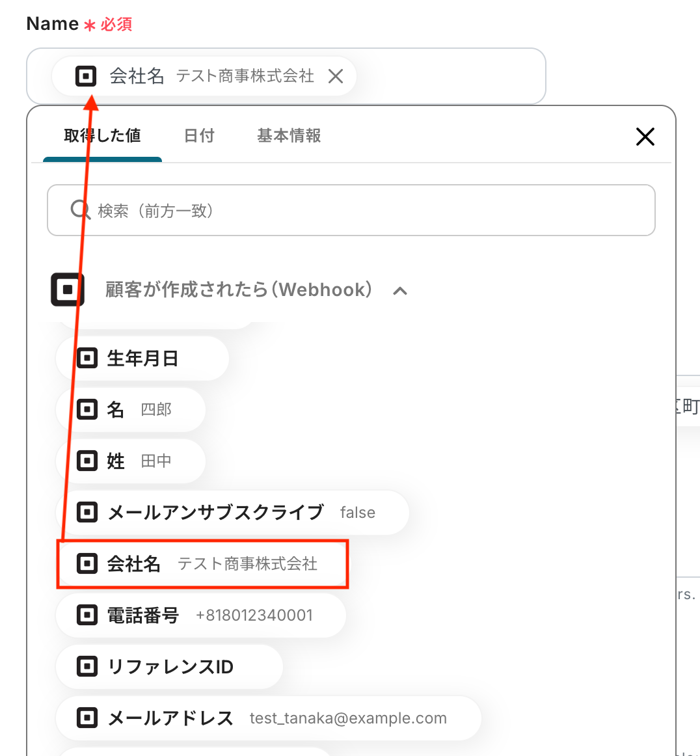Click Square icon on メールアドレス row

point(87,718)
